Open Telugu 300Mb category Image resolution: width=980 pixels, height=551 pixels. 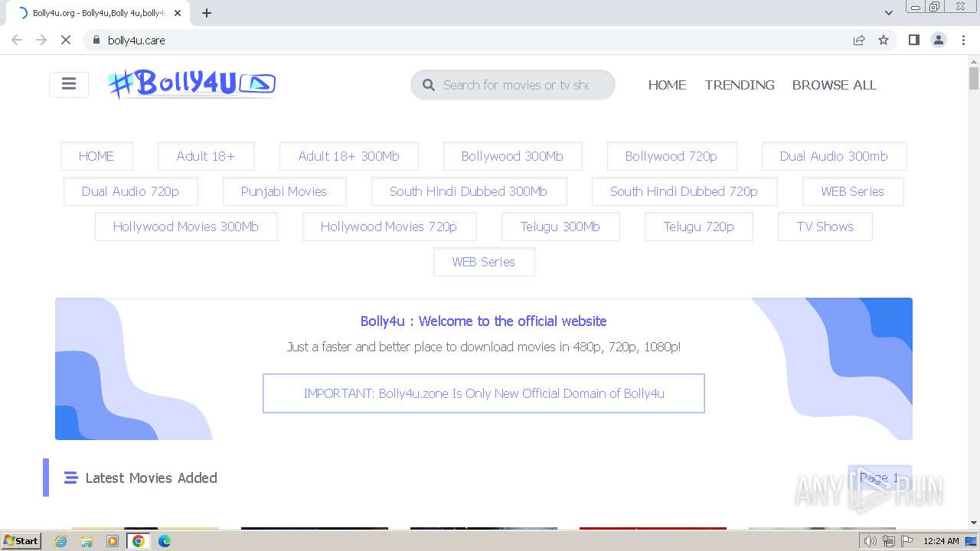560,227
